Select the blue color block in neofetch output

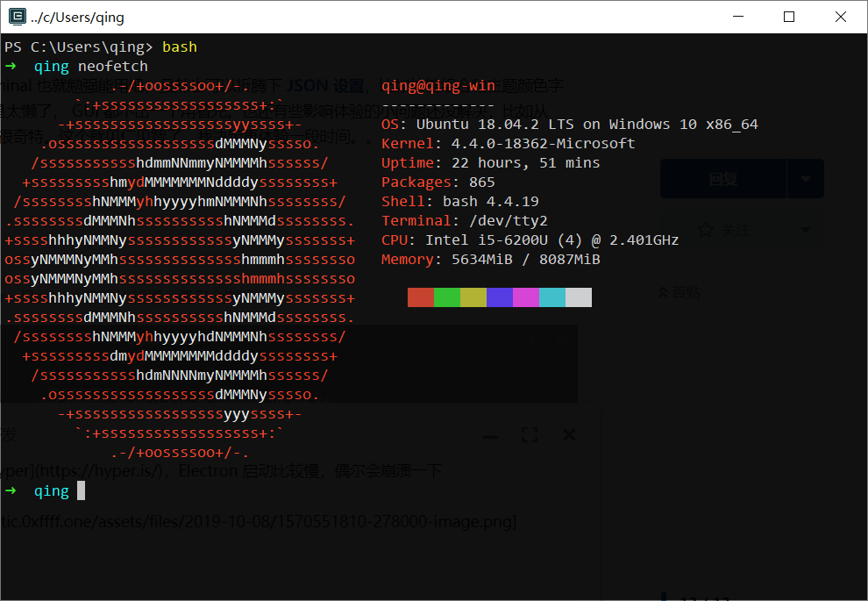(x=500, y=297)
